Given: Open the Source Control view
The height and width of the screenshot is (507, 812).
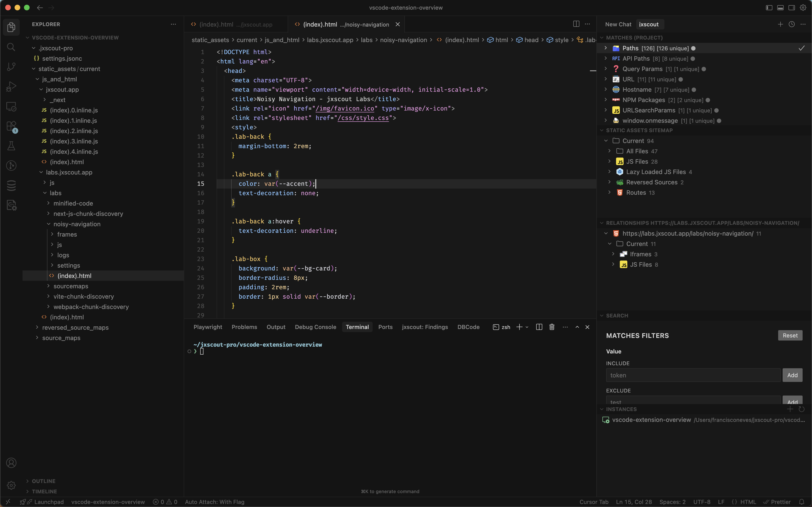Looking at the screenshot, I should (x=11, y=67).
